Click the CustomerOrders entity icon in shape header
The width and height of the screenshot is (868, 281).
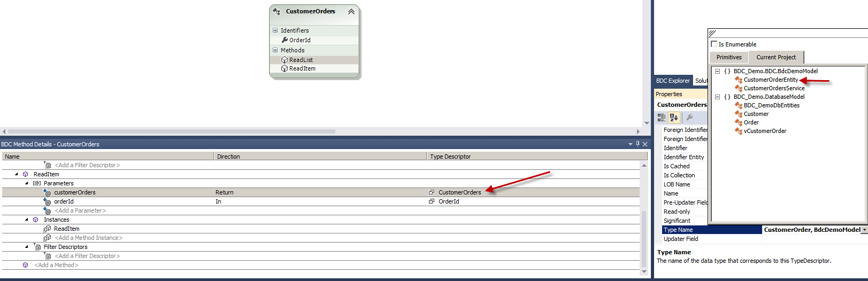coord(276,11)
